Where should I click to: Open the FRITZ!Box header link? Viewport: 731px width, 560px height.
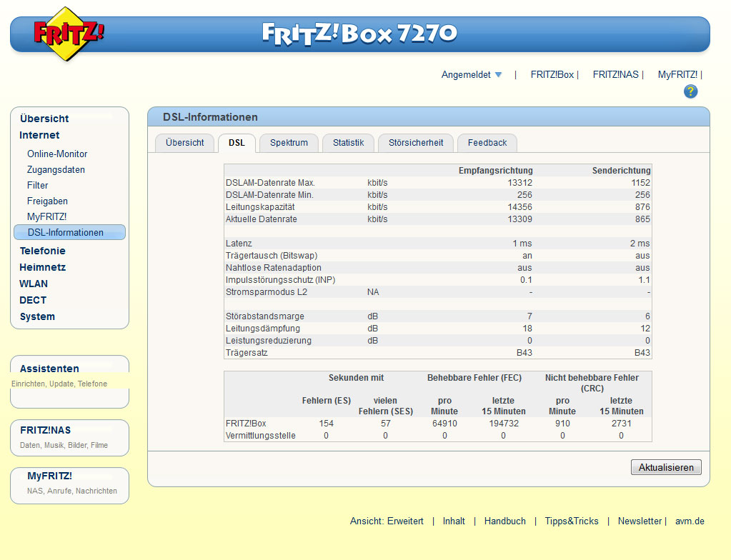(552, 74)
